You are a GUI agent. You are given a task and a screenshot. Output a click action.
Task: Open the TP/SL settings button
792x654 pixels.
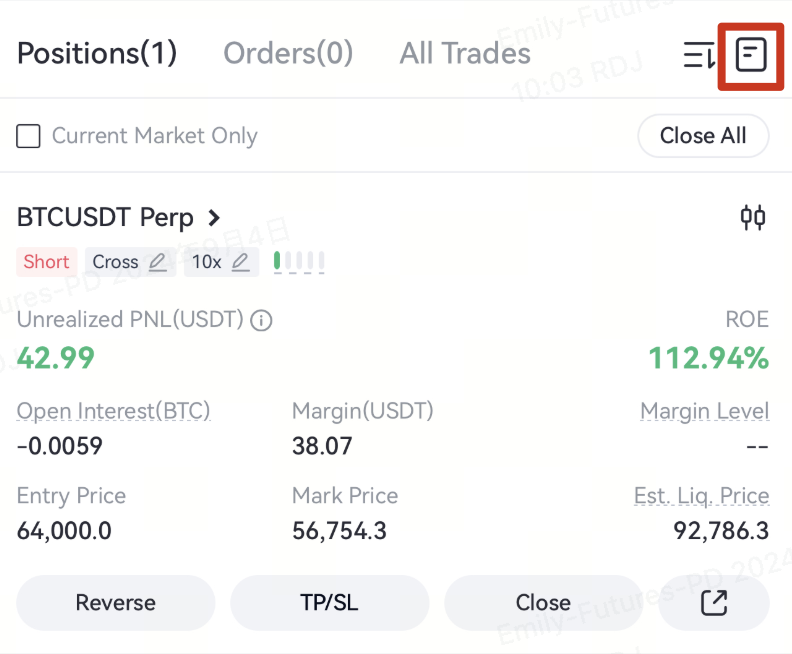[x=330, y=603]
